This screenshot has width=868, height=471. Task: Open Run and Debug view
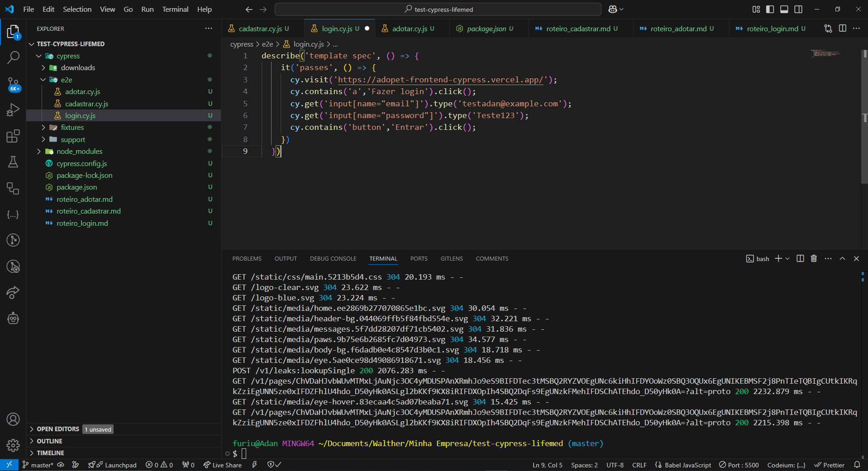[x=13, y=110]
